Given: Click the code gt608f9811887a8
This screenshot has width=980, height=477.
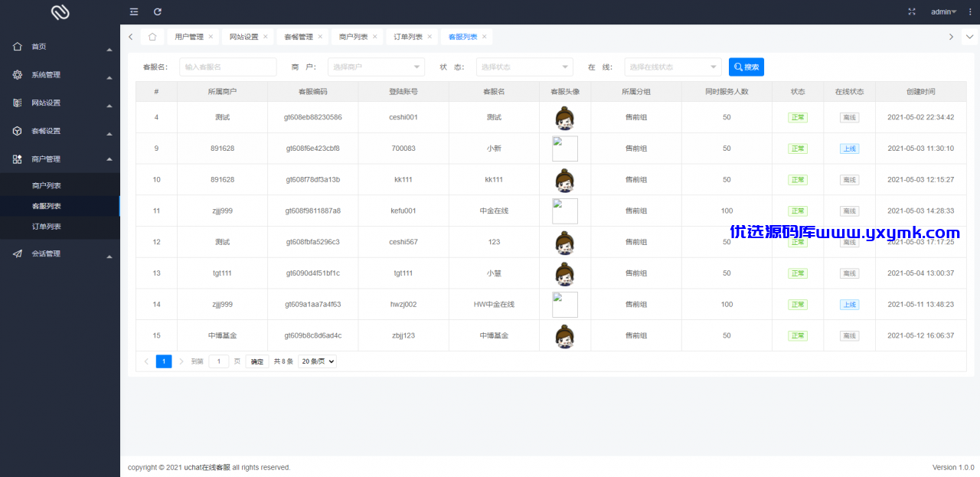Looking at the screenshot, I should (313, 211).
